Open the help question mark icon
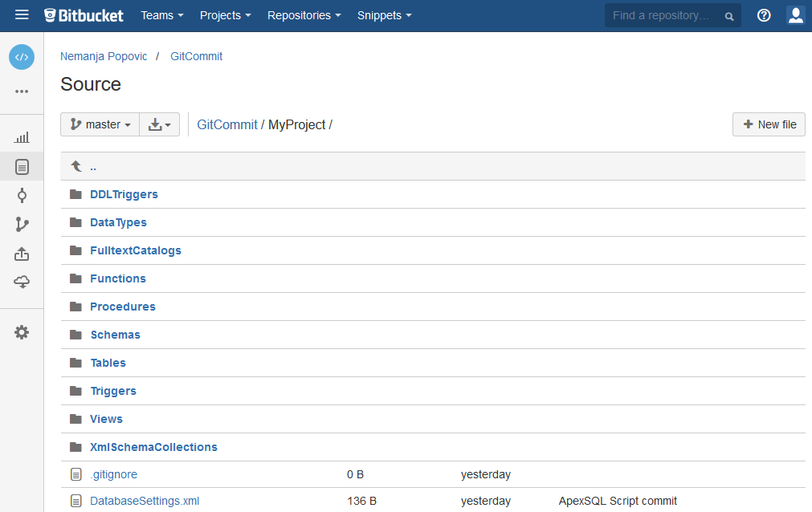 [x=763, y=15]
